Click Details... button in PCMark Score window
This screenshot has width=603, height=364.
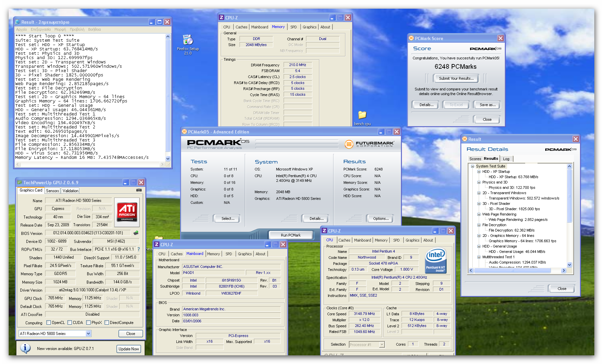tap(427, 105)
